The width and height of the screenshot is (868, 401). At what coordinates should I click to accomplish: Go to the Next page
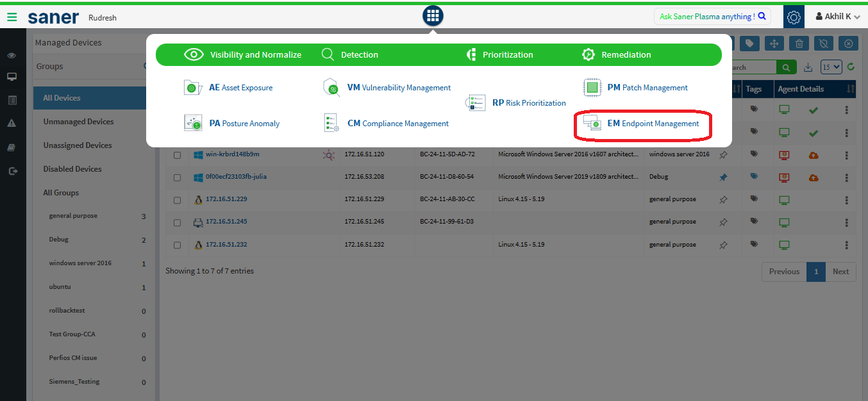840,272
